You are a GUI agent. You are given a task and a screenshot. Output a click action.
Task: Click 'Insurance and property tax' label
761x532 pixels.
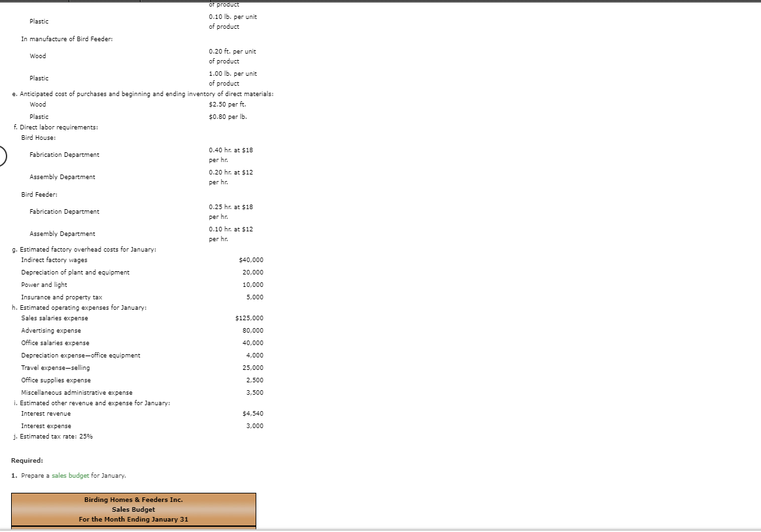pos(61,297)
